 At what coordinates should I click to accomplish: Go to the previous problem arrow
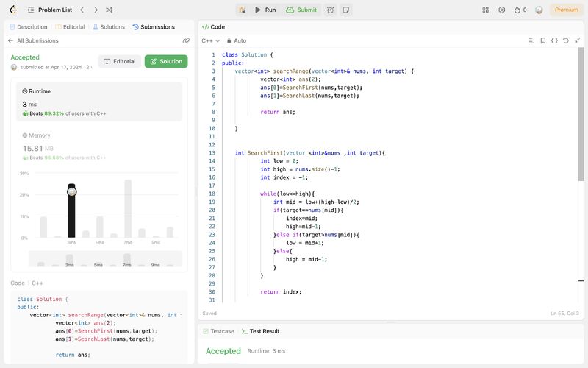pos(82,10)
